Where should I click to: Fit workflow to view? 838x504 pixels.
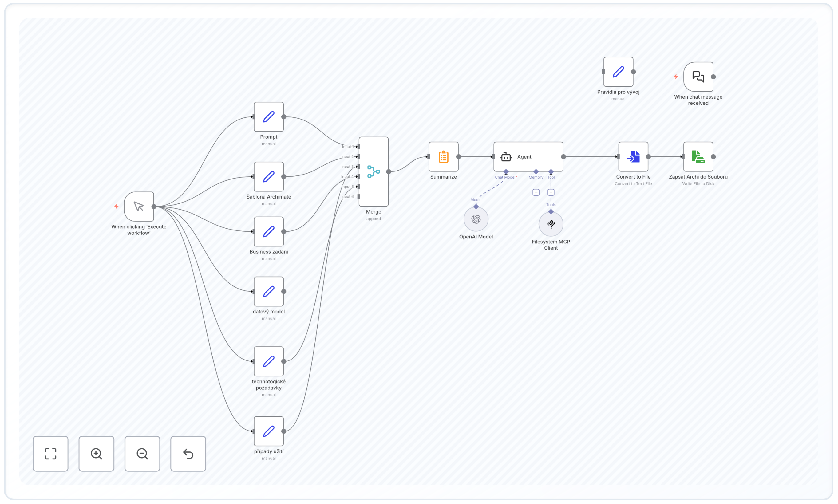tap(50, 453)
